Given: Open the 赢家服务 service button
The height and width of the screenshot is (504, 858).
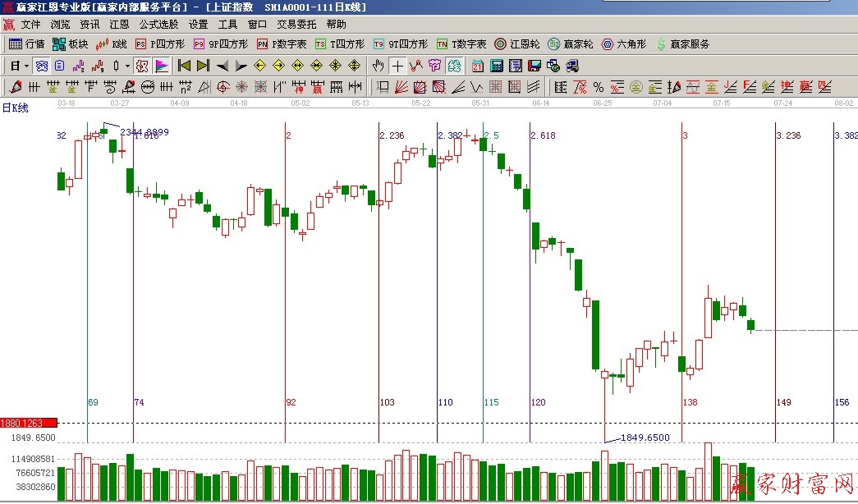Looking at the screenshot, I should (681, 44).
